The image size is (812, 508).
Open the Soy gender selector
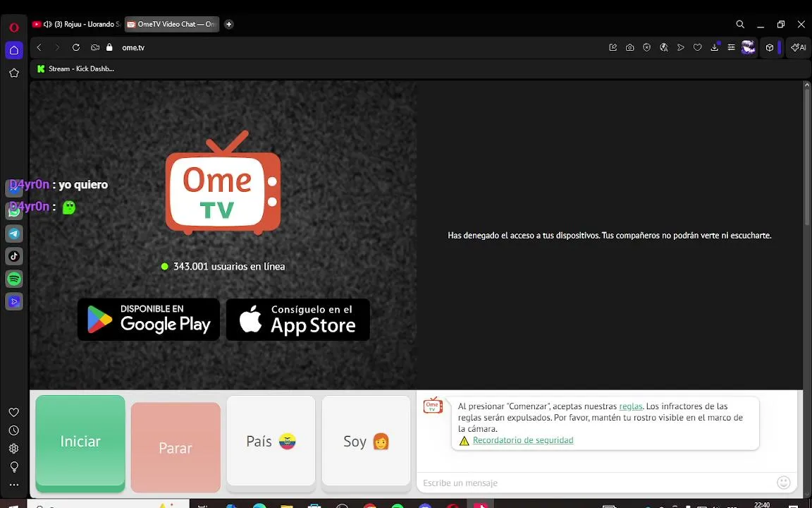tap(366, 441)
